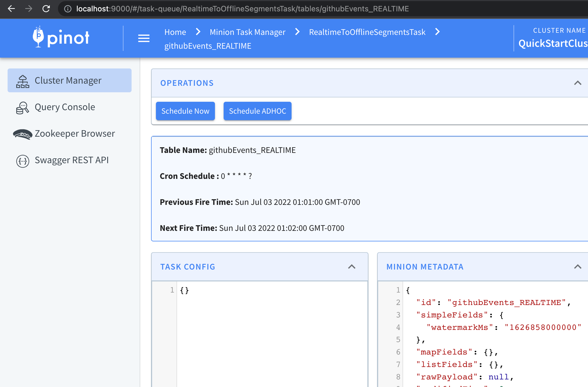Click the Query Console magnifier icon
The image size is (588, 387).
click(x=23, y=108)
